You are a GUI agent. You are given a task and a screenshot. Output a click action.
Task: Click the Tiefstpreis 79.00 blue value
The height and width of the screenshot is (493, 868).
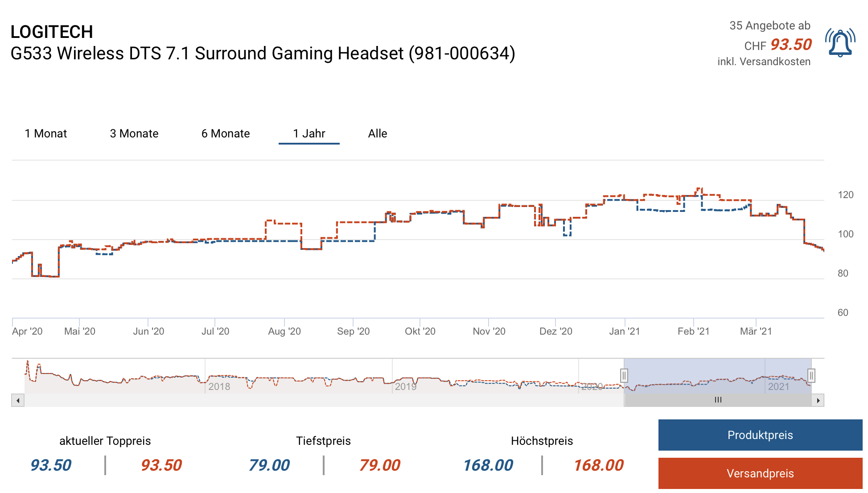point(269,465)
